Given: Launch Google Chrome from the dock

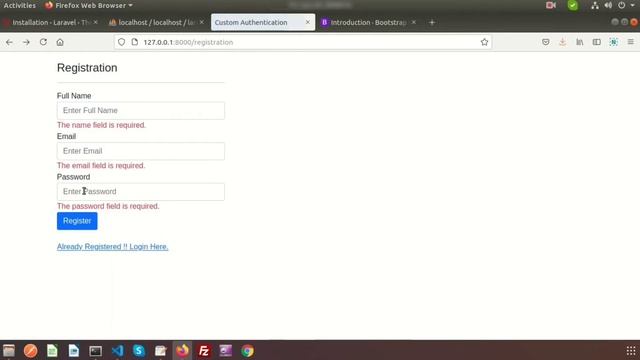Looking at the screenshot, I should click(247, 351).
